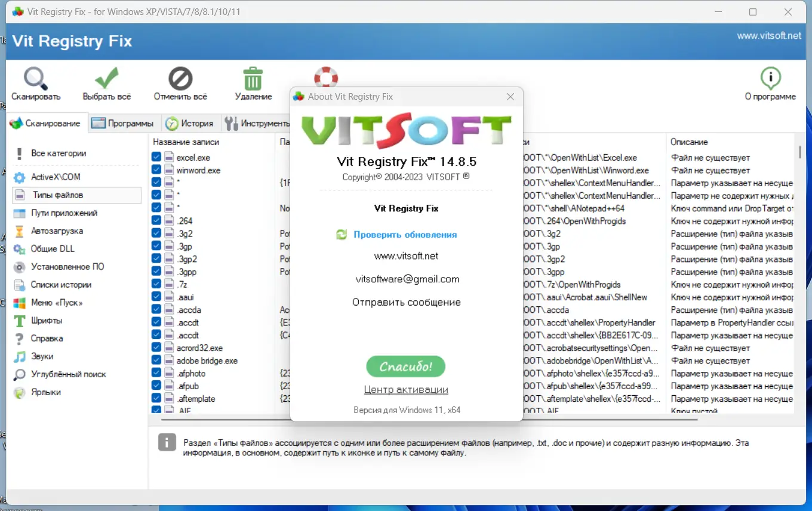Open О программе info icon

770,78
